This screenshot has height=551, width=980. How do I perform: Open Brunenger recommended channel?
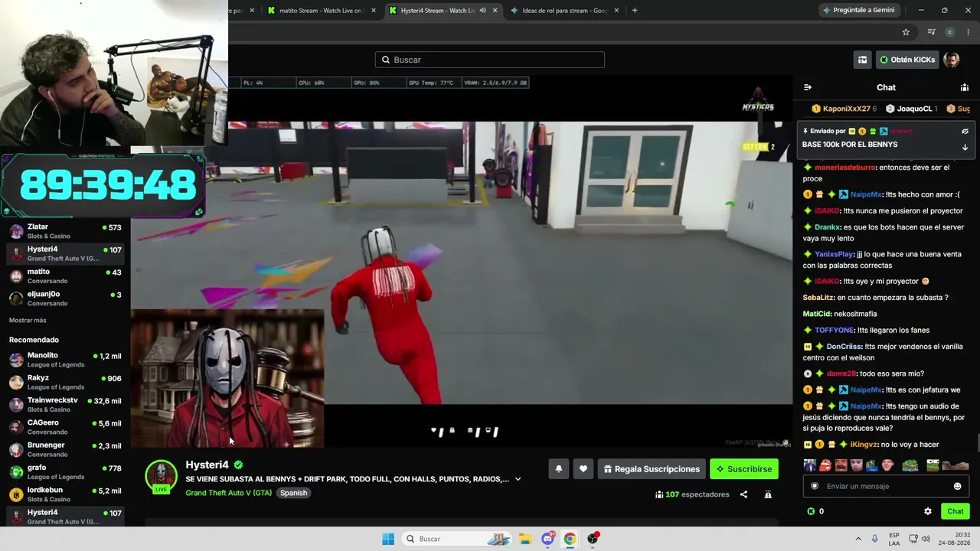[x=65, y=449]
